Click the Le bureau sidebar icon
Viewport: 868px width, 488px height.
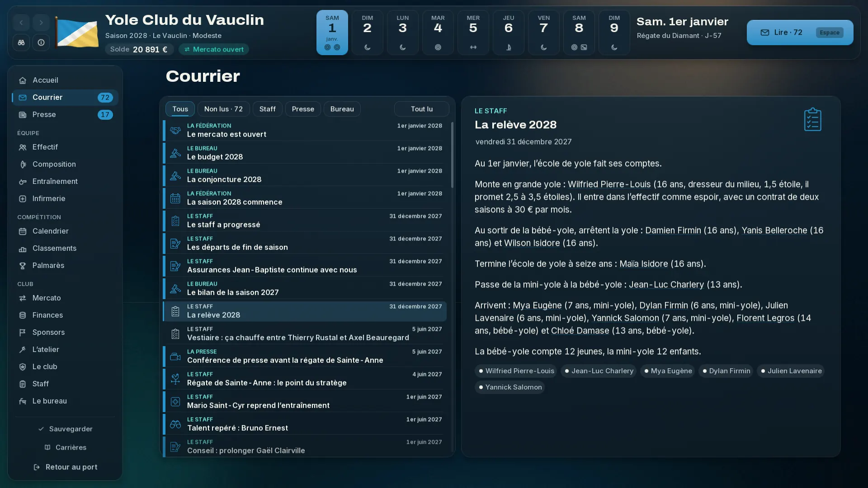[x=23, y=401]
